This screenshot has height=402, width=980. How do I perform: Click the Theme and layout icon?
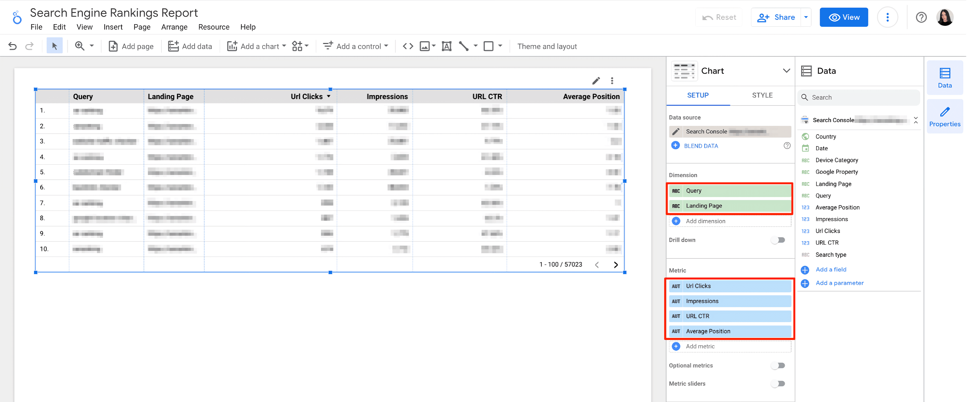point(547,46)
